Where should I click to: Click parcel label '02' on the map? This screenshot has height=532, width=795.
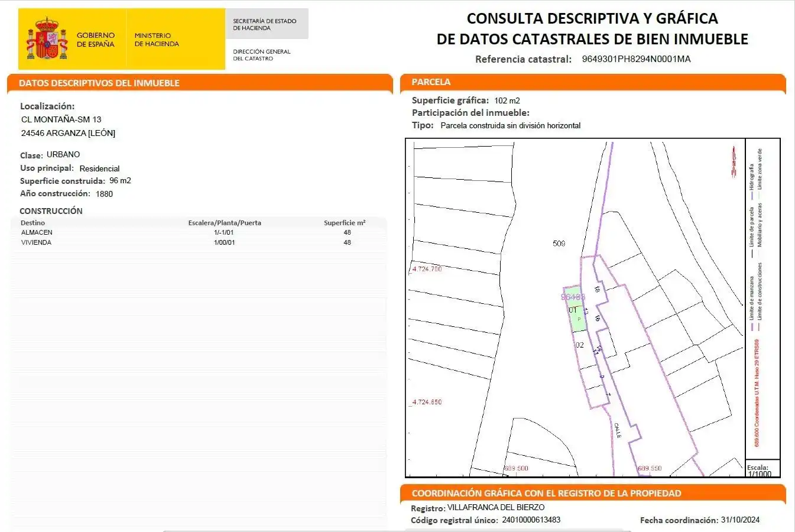579,345
